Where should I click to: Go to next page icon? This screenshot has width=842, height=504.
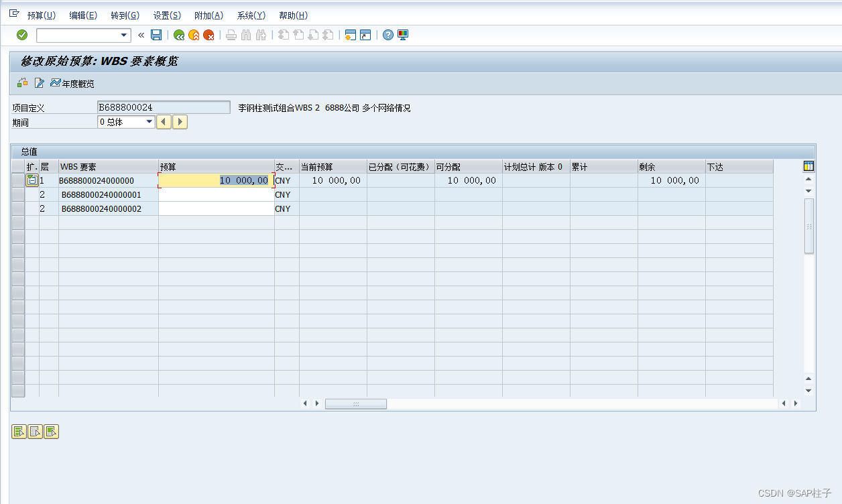313,35
